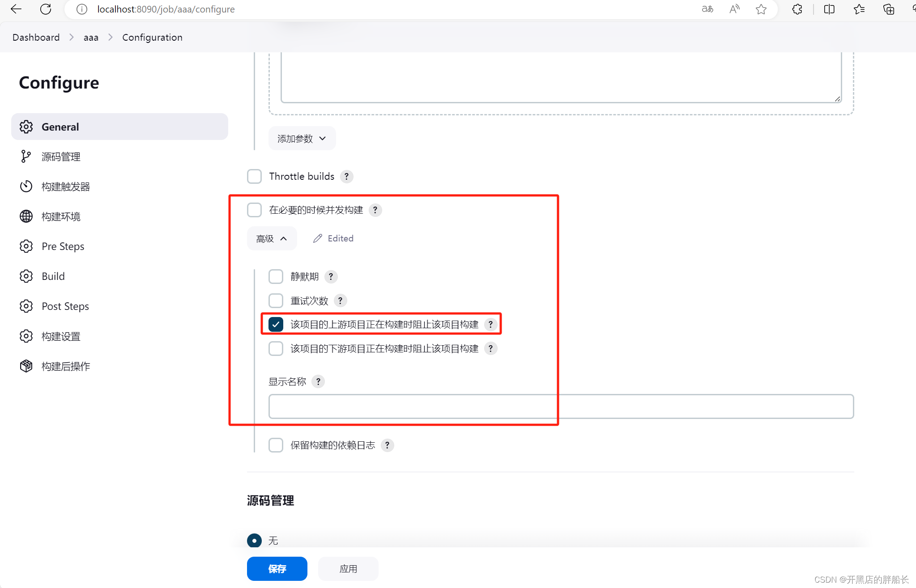
Task: Click the 构建环境 build environment icon
Action: point(26,216)
